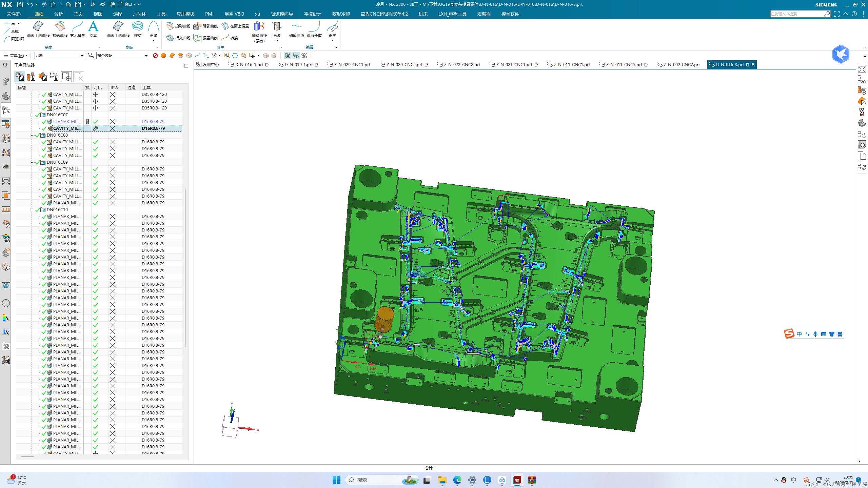Viewport: 868px width, 488px height.
Task: Open the 菜单(M) menu dropdown
Action: pos(16,56)
